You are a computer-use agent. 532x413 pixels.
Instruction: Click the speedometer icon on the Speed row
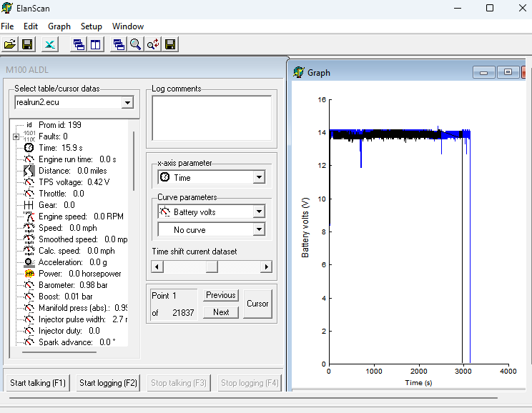29,228
